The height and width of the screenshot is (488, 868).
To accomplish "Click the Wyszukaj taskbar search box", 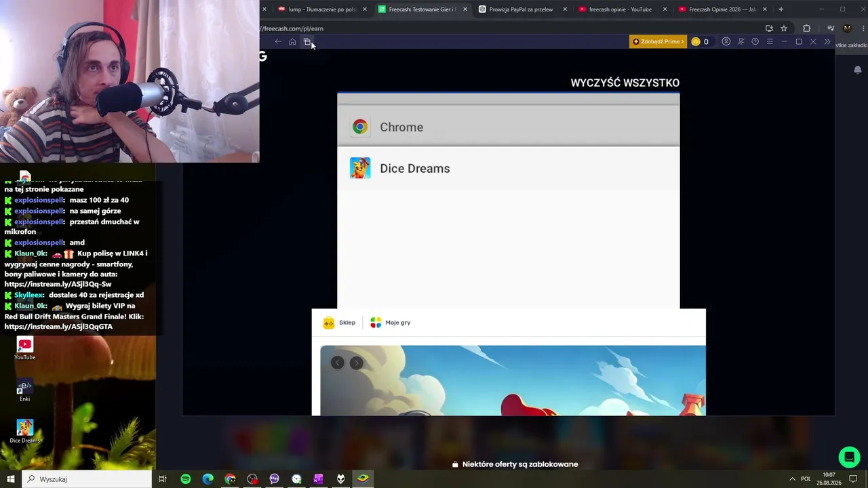I will (87, 479).
